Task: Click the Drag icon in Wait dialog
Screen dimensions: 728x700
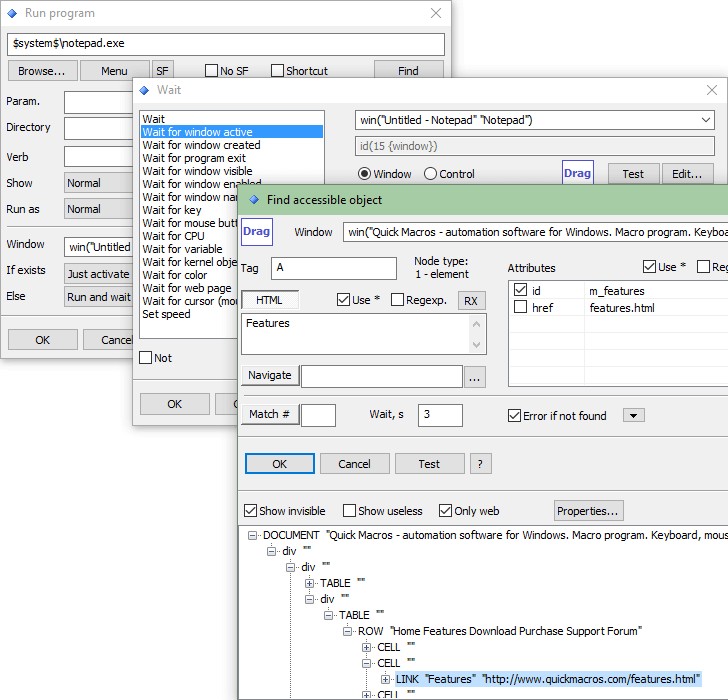Action: point(577,173)
